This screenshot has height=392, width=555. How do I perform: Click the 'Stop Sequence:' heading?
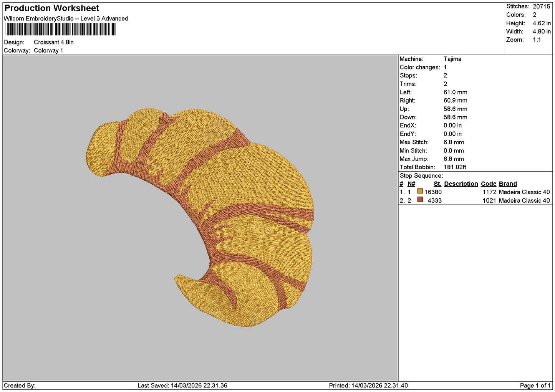(x=421, y=175)
